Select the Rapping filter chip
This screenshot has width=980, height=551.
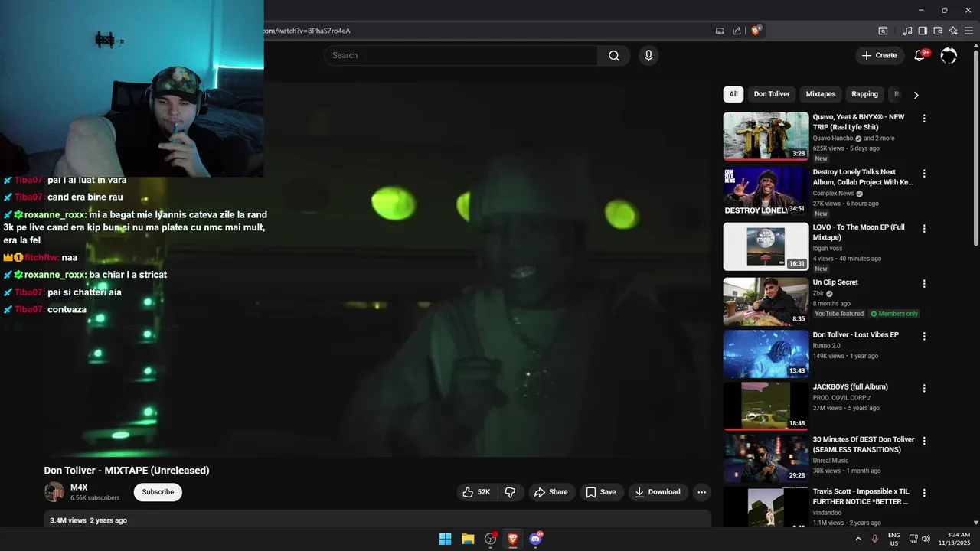(x=865, y=94)
